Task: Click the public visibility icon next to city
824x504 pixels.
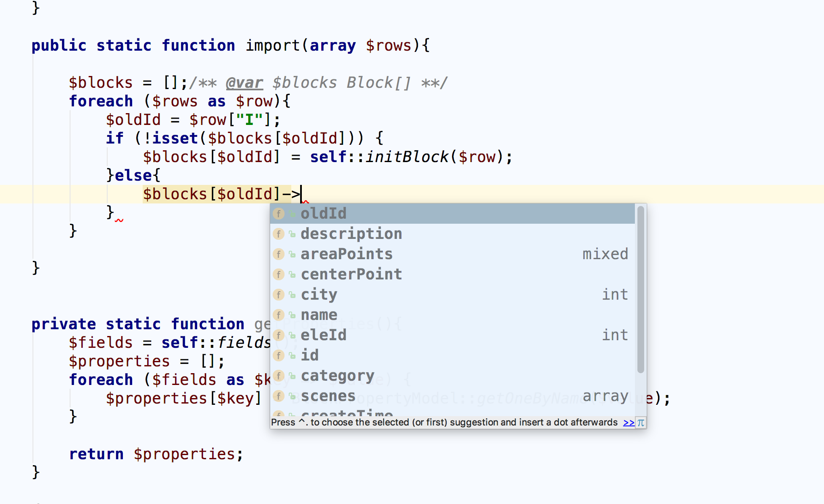Action: [x=292, y=295]
